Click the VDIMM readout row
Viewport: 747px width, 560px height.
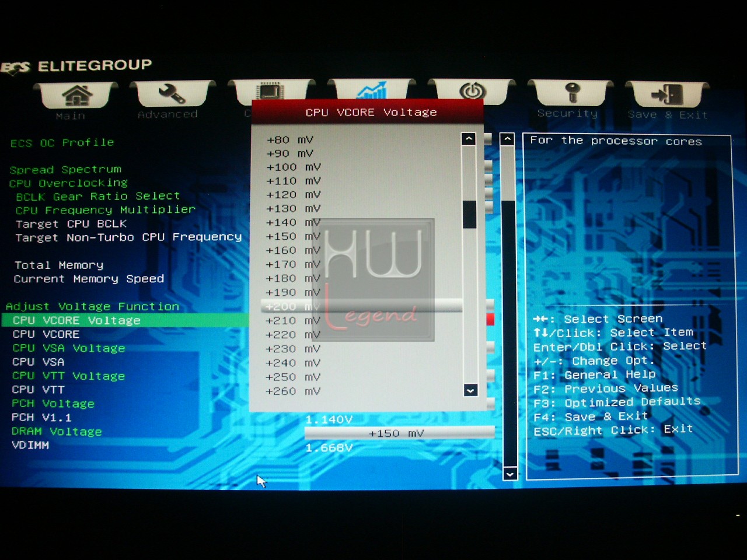30,445
